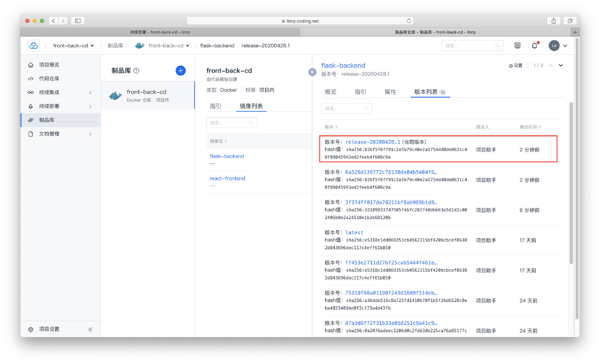Viewport: 600px width, 364px height.
Task: Open the front-back-cd repository dropdown with Docker icon
Action: coord(162,46)
